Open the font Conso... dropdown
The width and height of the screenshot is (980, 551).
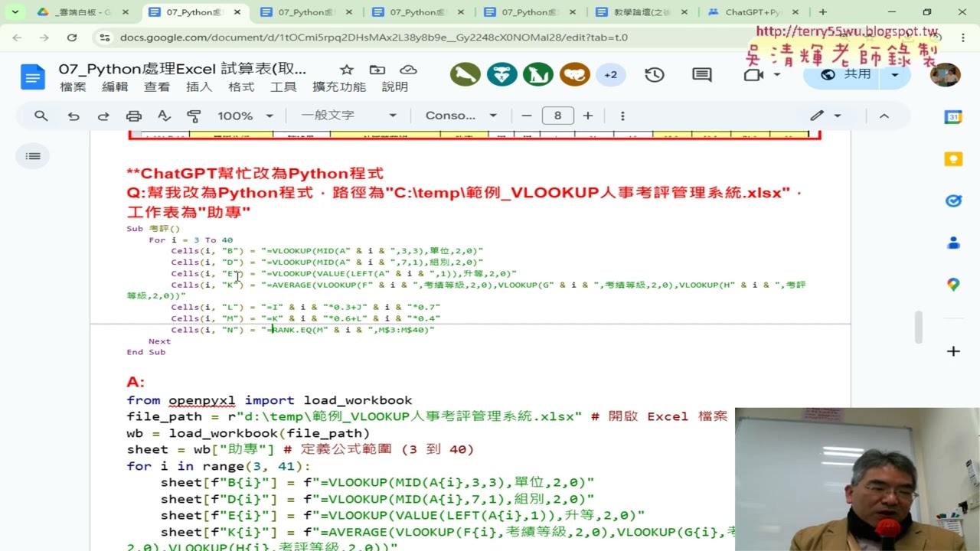pos(461,116)
